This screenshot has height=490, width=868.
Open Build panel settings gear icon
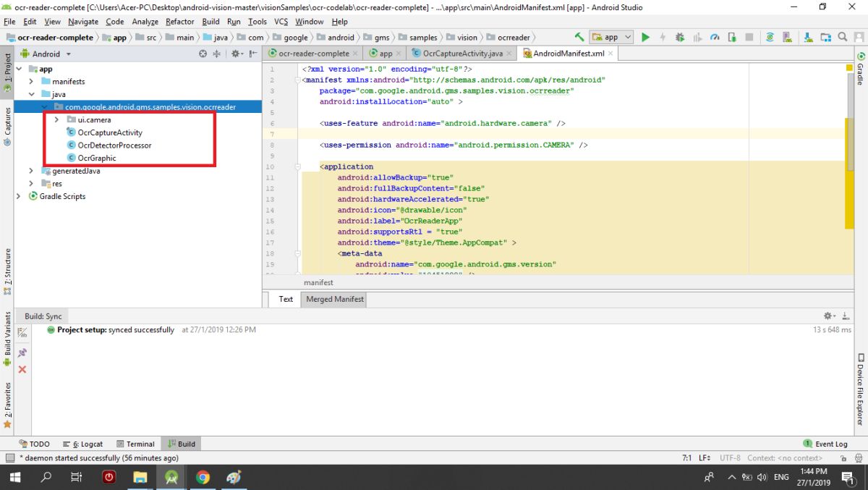point(830,316)
